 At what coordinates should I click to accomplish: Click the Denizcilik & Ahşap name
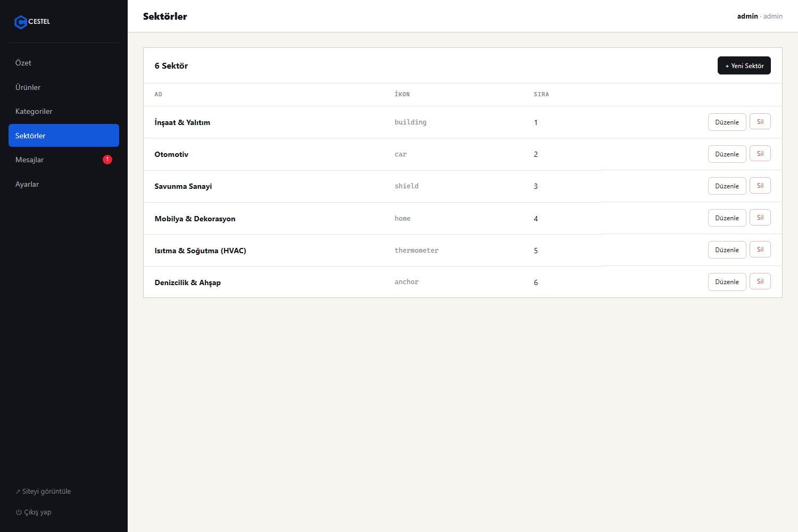click(188, 282)
